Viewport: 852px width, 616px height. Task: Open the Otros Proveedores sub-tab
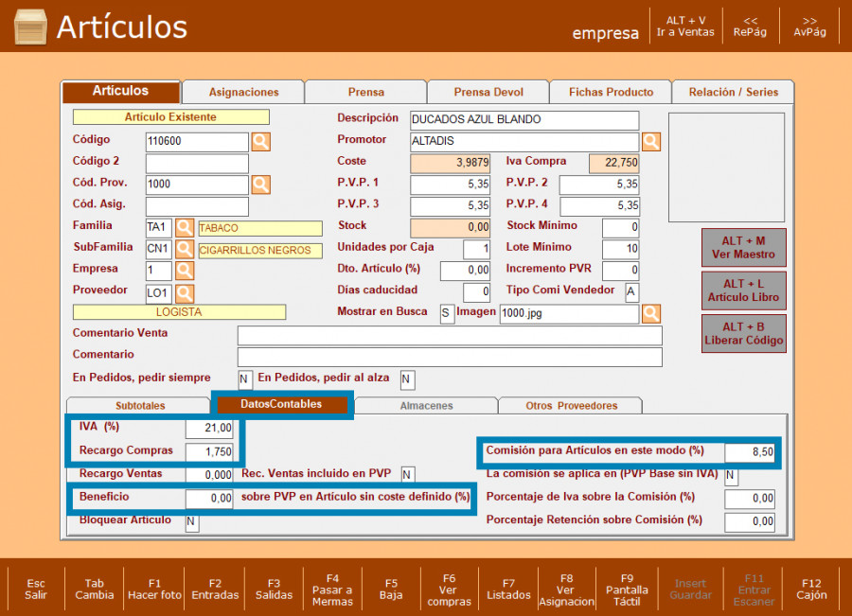[571, 406]
